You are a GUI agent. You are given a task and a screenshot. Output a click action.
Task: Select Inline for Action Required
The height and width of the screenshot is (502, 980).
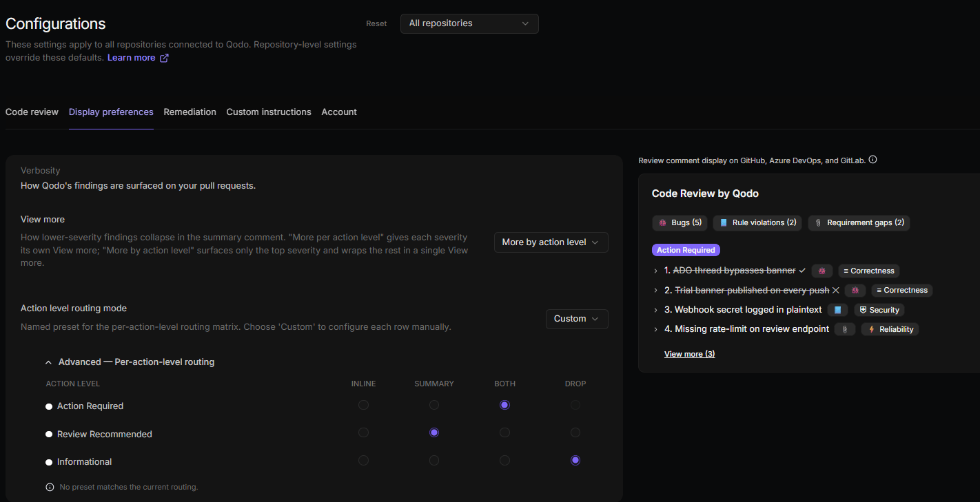click(x=363, y=405)
